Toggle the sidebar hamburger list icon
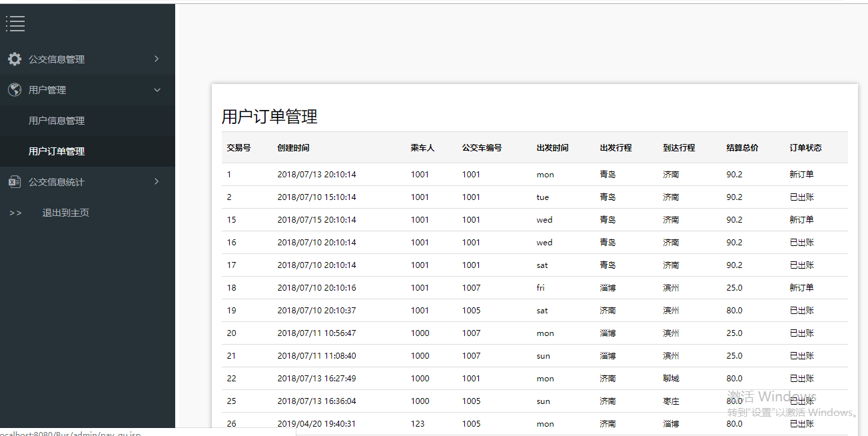 click(x=15, y=24)
